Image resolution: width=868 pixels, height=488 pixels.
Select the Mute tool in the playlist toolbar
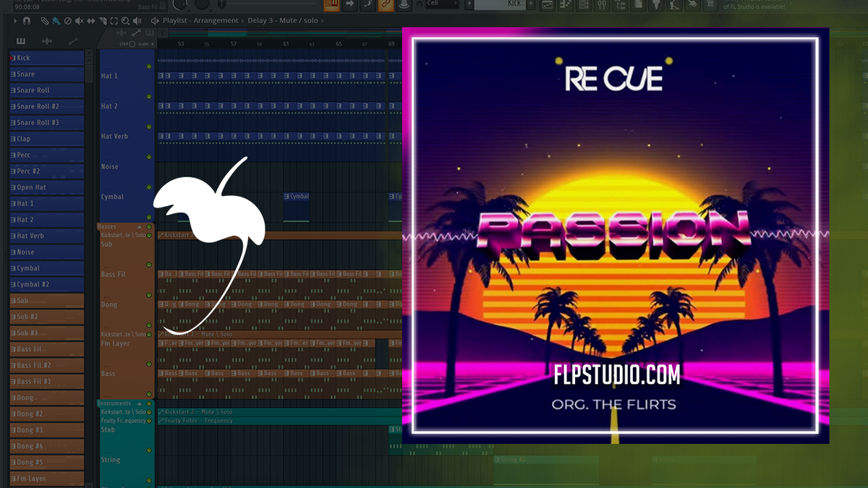(x=78, y=20)
